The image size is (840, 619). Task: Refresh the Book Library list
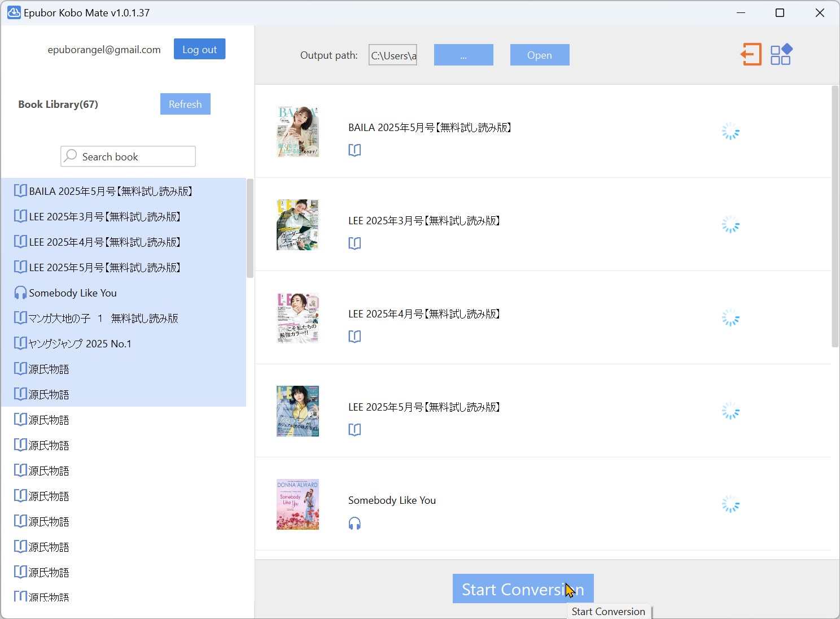click(x=185, y=104)
